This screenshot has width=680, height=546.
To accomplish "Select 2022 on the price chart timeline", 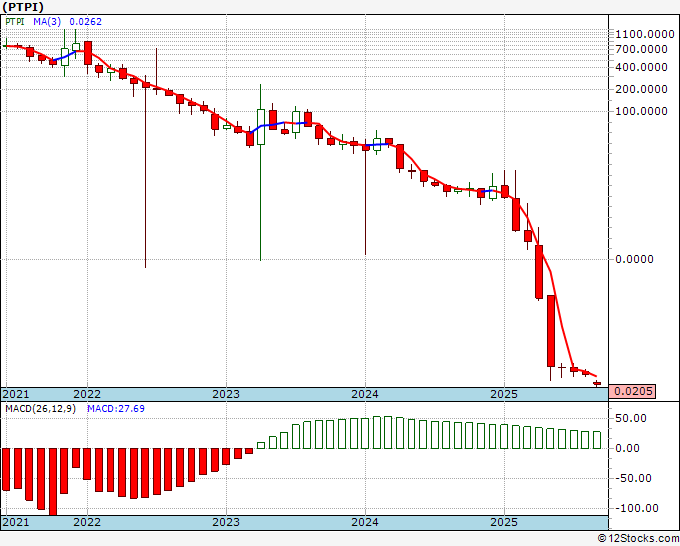I will point(87,394).
